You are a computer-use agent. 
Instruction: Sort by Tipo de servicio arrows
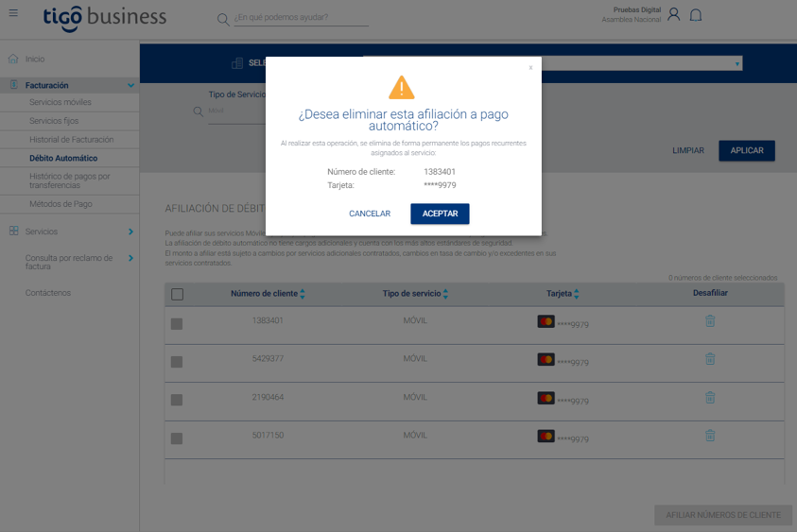[445, 294]
